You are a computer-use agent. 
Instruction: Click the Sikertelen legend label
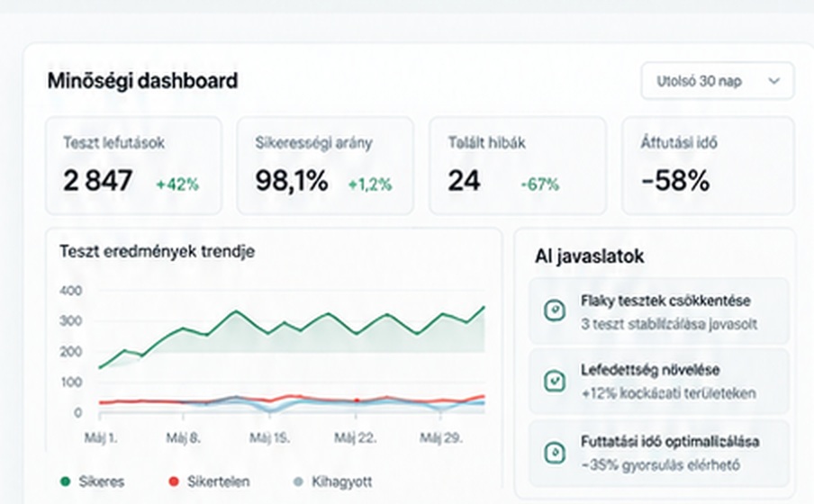[x=218, y=481]
